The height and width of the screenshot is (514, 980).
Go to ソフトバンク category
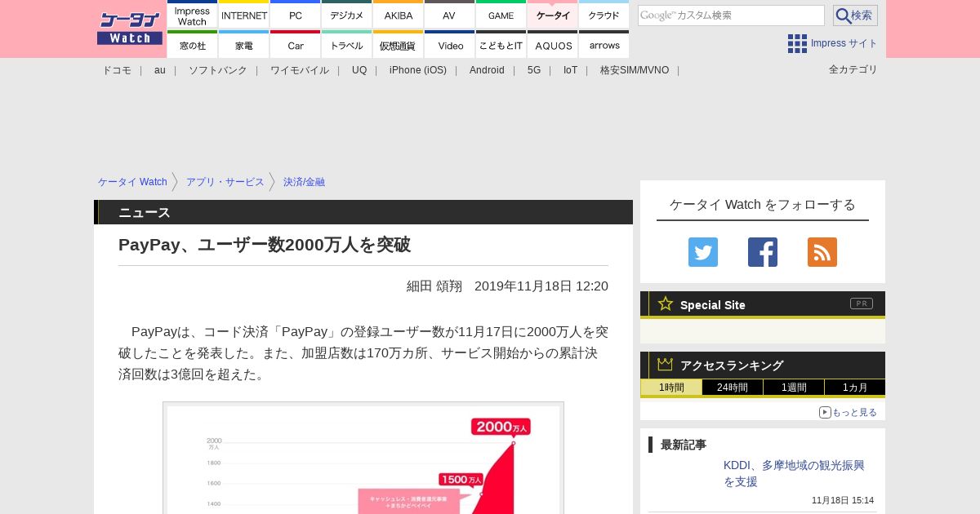(218, 70)
